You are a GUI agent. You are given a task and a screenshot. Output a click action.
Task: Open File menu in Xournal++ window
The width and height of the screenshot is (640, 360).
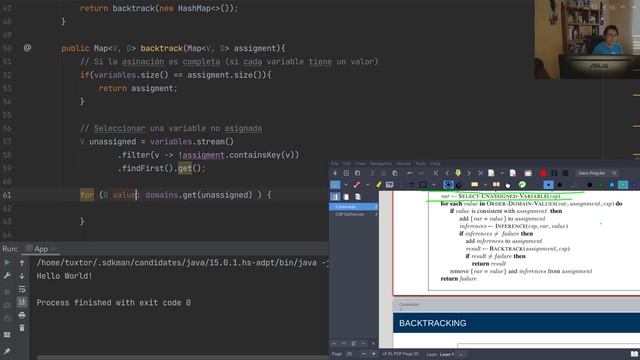coord(334,164)
